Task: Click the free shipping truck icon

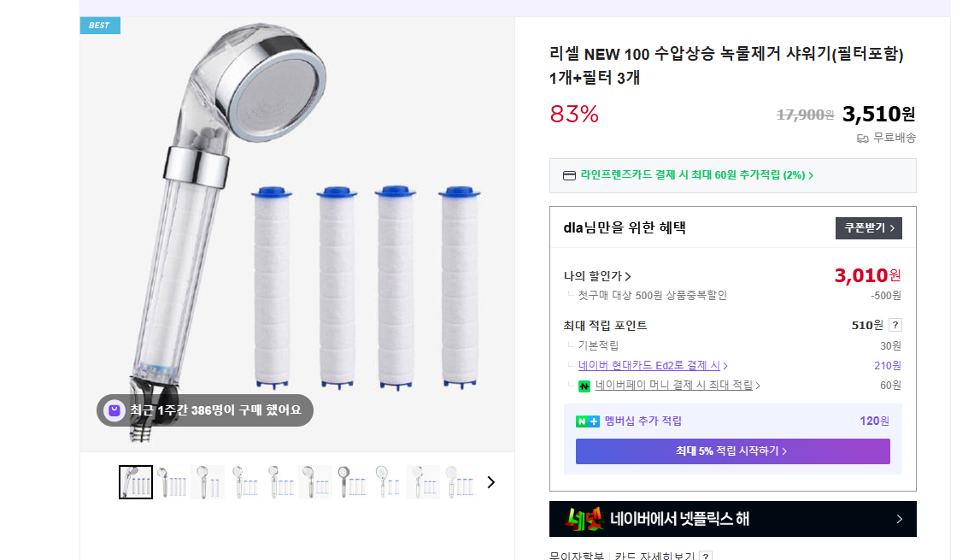Action: click(x=863, y=138)
